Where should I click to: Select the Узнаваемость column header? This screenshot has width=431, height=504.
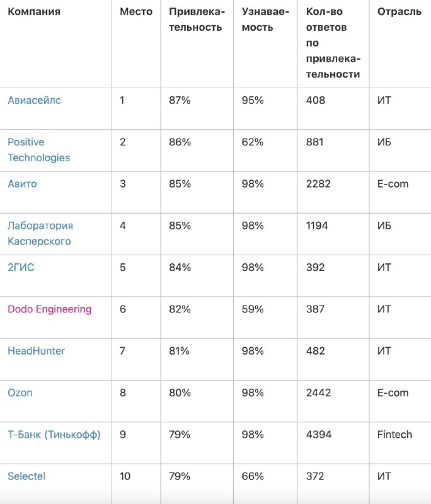[265, 20]
